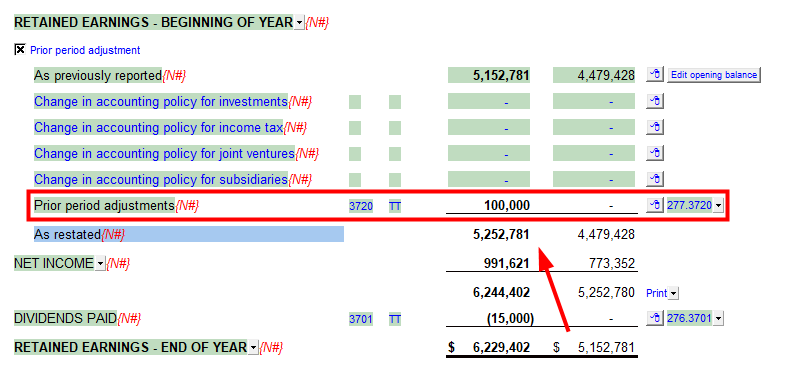
Task: Open the Print dropdown
Action: 674,293
